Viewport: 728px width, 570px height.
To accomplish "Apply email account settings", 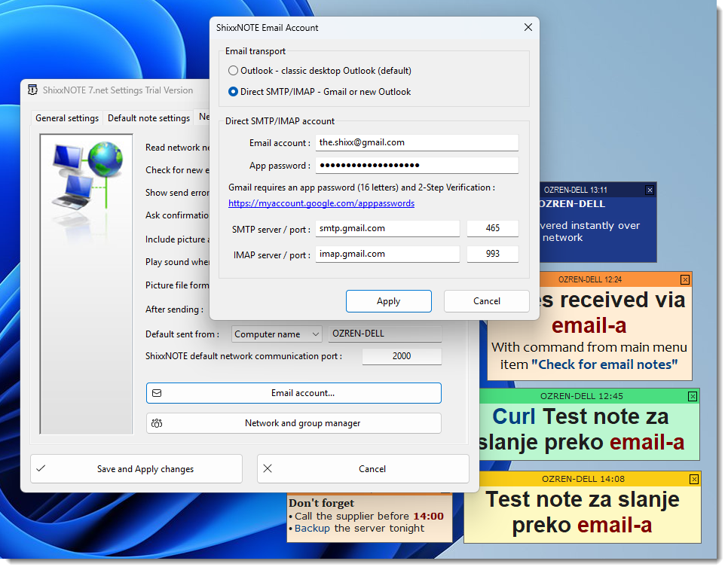I will 389,301.
